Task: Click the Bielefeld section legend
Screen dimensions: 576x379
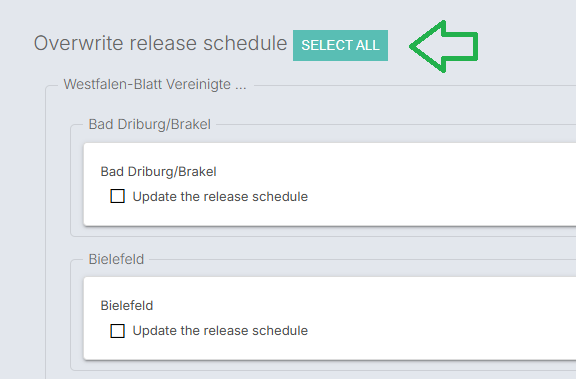Action: pyautogui.click(x=116, y=259)
